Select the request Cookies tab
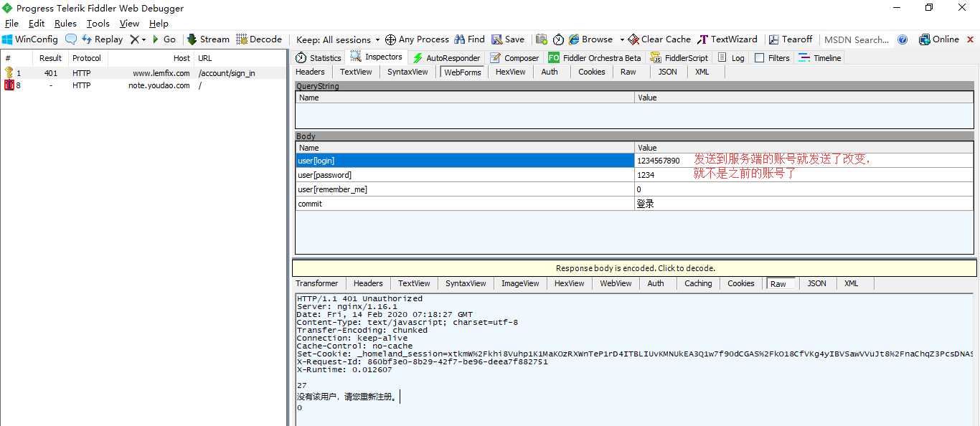 [x=592, y=72]
